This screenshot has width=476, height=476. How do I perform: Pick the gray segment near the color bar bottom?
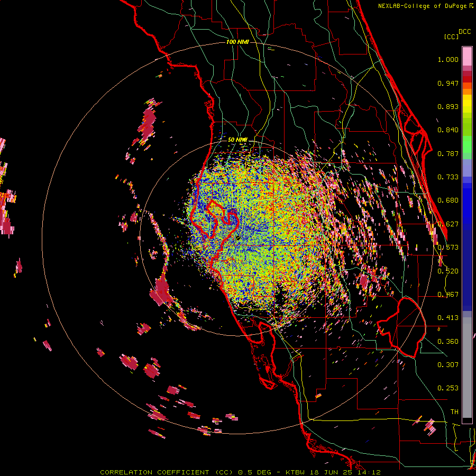[467, 368]
